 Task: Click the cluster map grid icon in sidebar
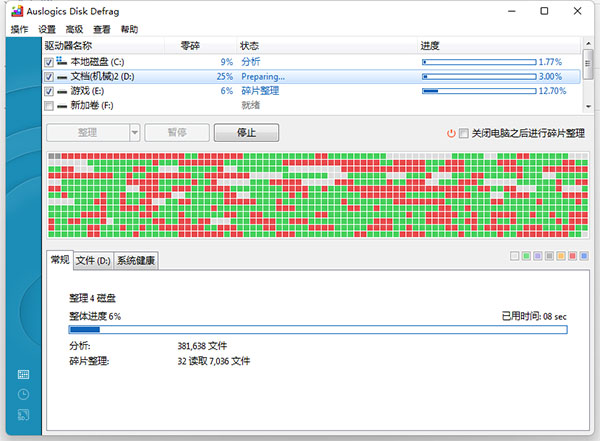(23, 375)
